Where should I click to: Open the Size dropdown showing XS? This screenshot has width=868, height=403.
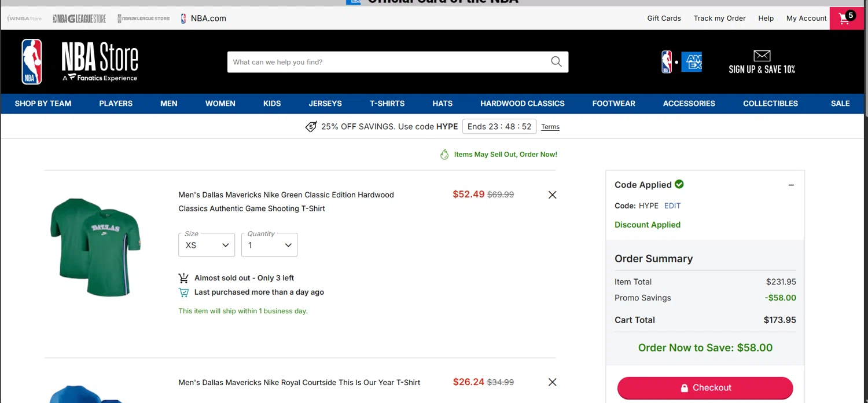pos(207,245)
